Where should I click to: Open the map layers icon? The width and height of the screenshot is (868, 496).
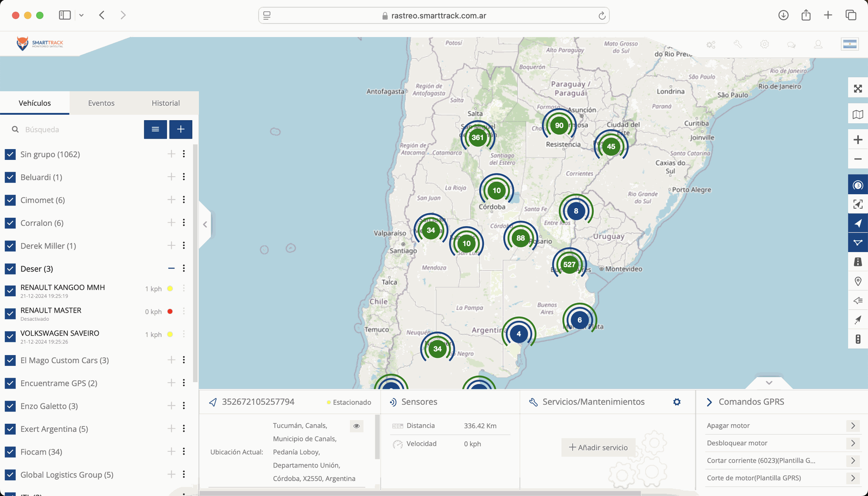tap(858, 114)
